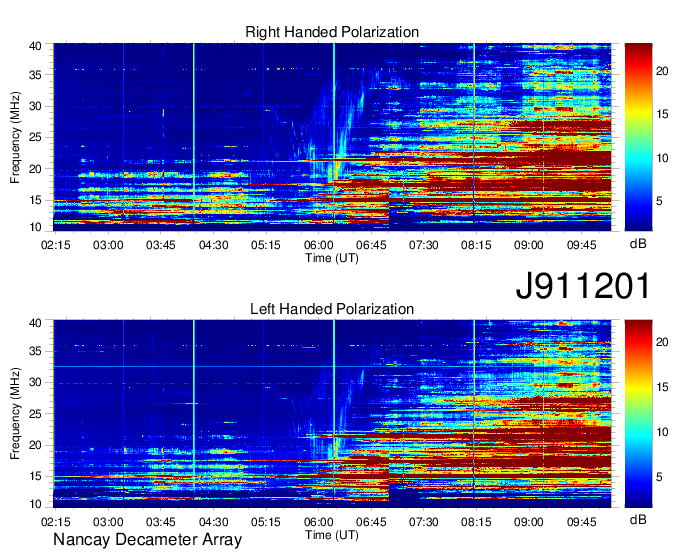Click the 09:45 tick under Left Handed plot
The height and width of the screenshot is (552, 680).
click(x=582, y=522)
